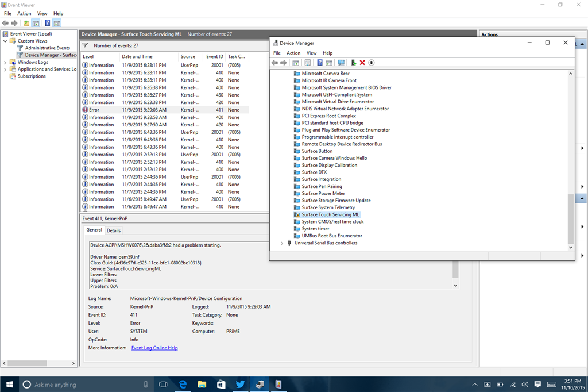Click Device Manager list scroll down arrow
The height and width of the screenshot is (392, 588).
[570, 247]
